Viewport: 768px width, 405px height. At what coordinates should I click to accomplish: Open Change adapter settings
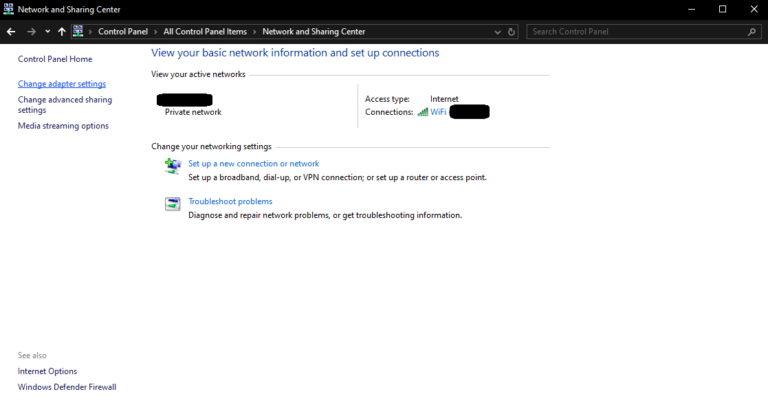point(62,84)
